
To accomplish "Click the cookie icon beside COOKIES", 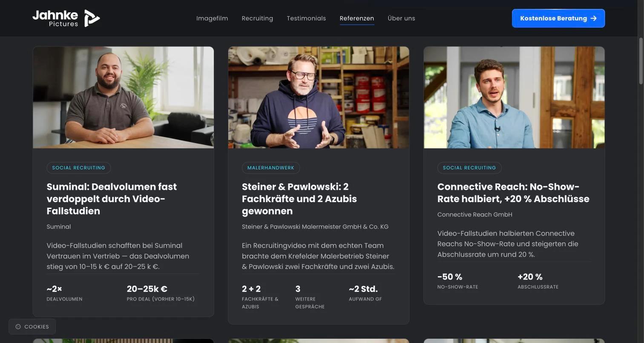I will (x=18, y=327).
